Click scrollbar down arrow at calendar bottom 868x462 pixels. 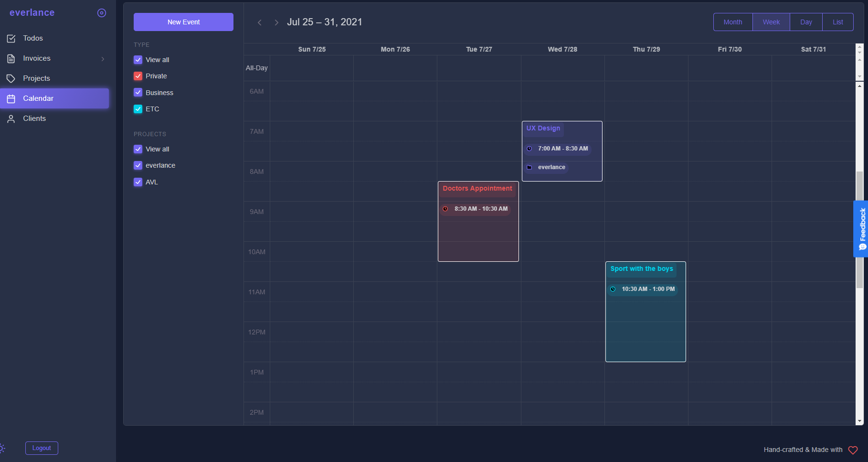tap(859, 421)
